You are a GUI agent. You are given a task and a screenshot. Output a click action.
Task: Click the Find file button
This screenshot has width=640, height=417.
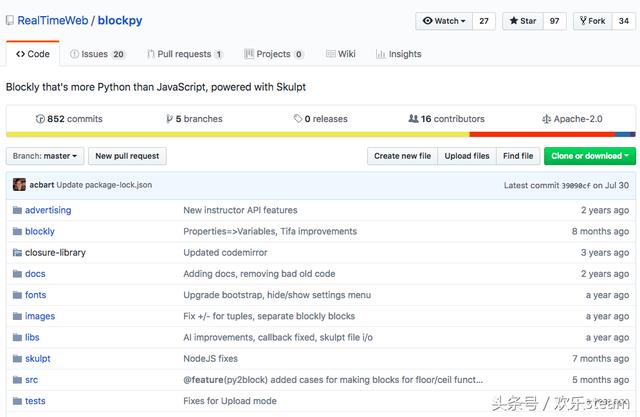pyautogui.click(x=518, y=156)
